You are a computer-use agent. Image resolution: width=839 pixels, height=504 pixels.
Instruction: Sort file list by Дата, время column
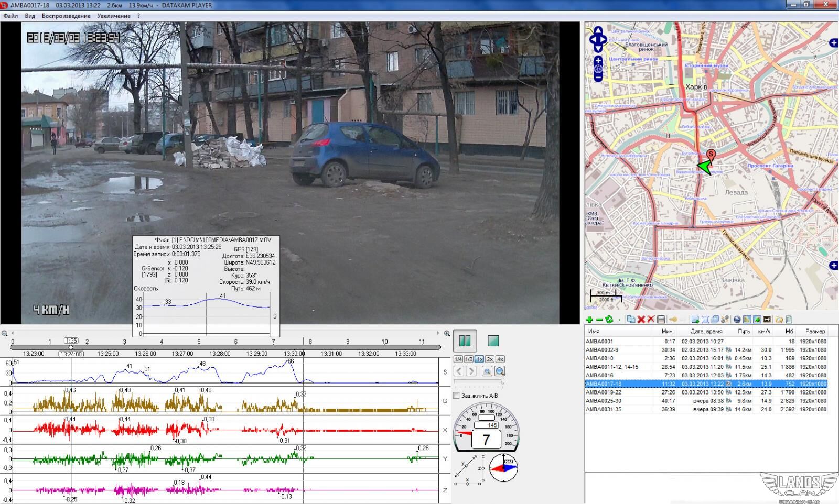click(x=706, y=331)
